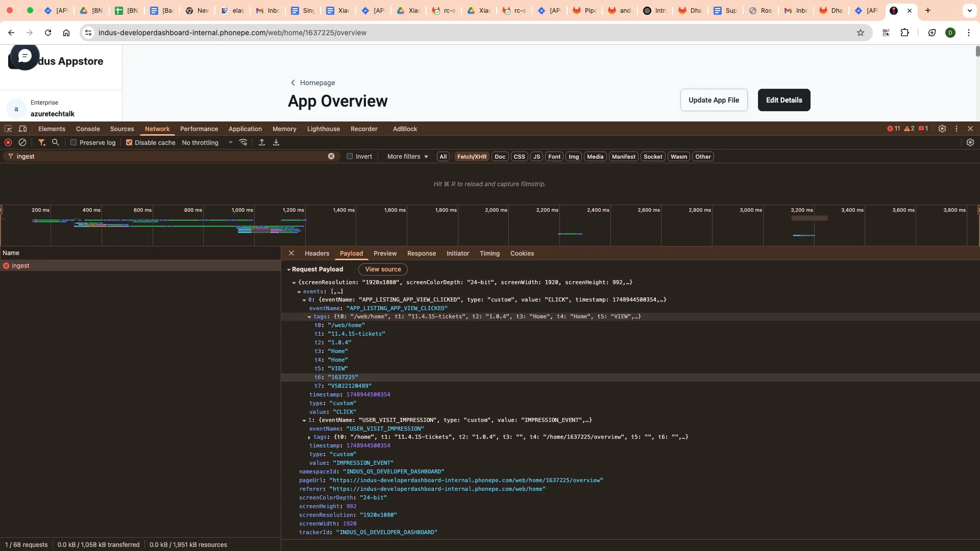View site information icon in address bar
This screenshot has width=980, height=551.
click(x=88, y=33)
